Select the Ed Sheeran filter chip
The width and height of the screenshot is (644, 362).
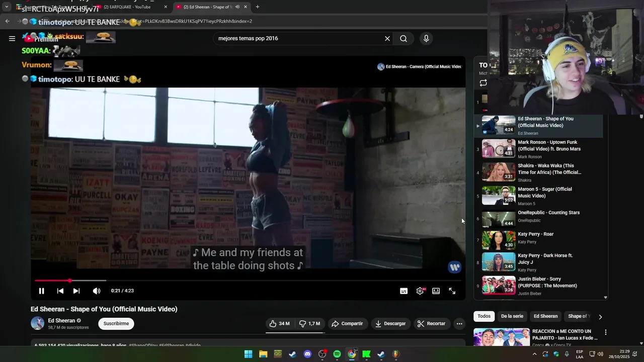click(x=545, y=316)
